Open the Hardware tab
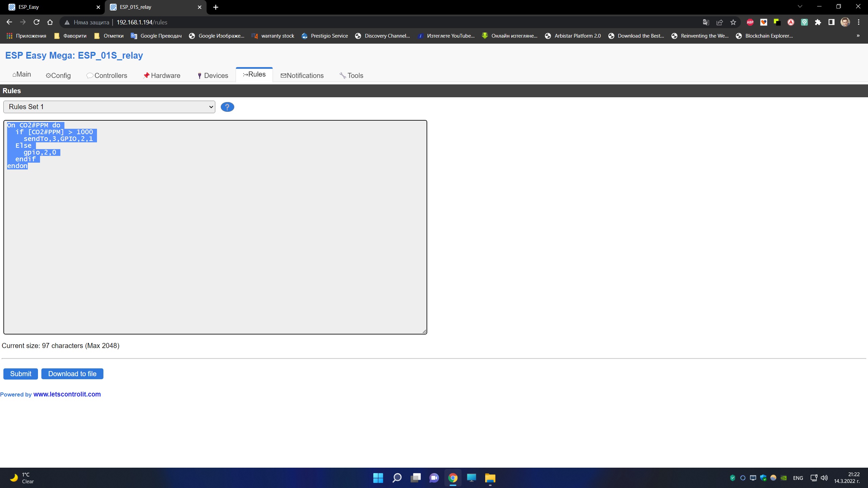The image size is (868, 488). (x=161, y=75)
